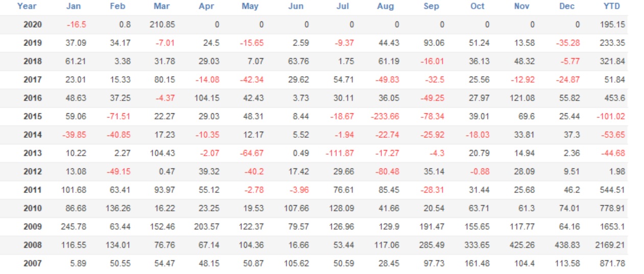Click the Jan column header
This screenshot has height=274, width=644.
[x=73, y=7]
